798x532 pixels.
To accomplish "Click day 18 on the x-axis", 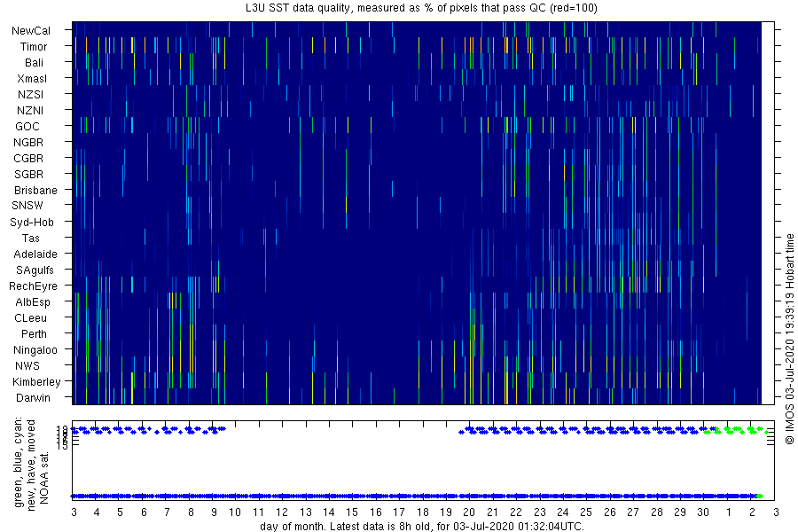I will (422, 512).
